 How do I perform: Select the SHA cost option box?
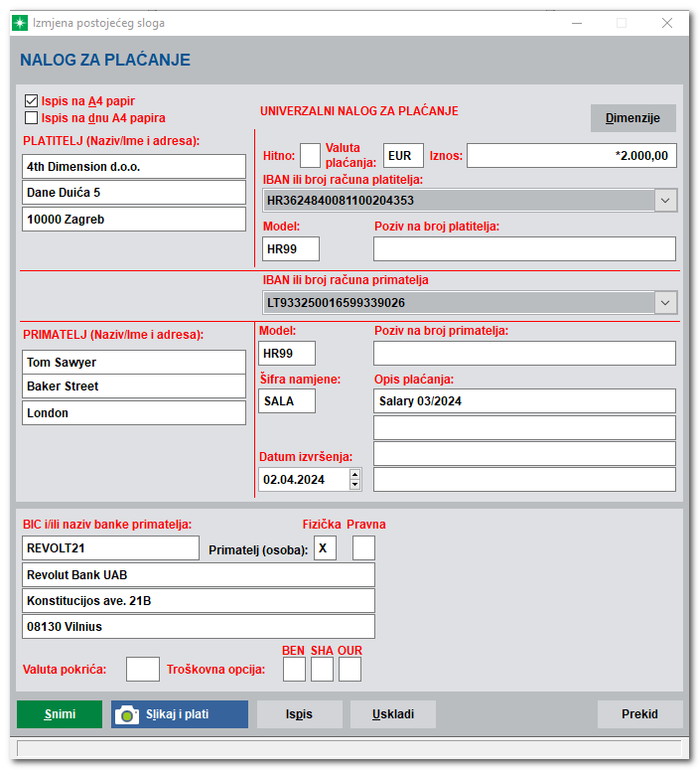point(322,670)
